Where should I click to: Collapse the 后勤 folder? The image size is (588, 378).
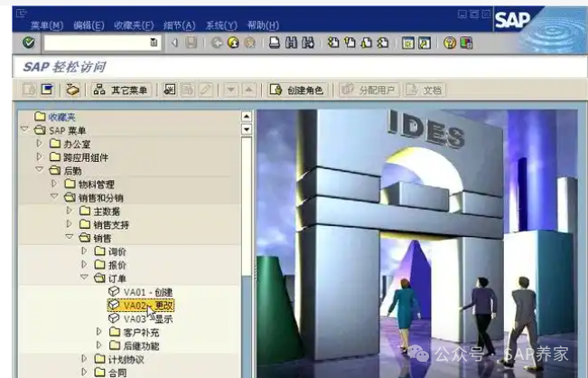40,170
